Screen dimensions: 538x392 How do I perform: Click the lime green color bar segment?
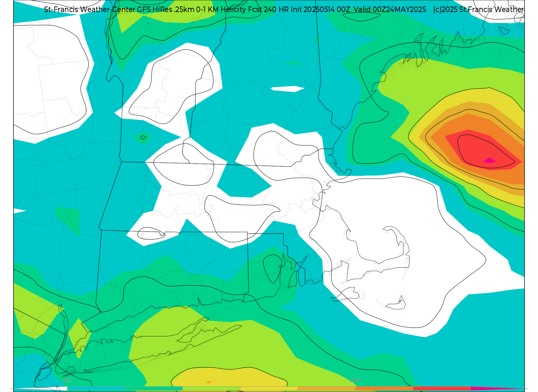coord(211,389)
